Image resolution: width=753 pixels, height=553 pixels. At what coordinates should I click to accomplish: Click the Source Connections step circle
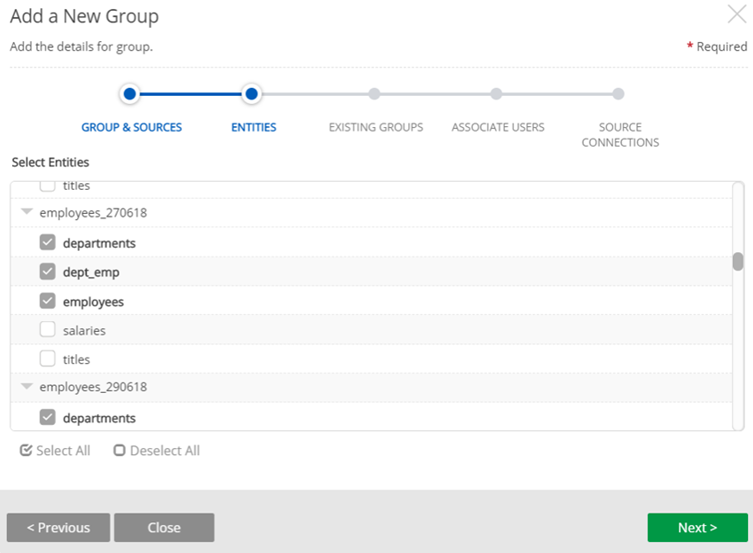coord(618,94)
